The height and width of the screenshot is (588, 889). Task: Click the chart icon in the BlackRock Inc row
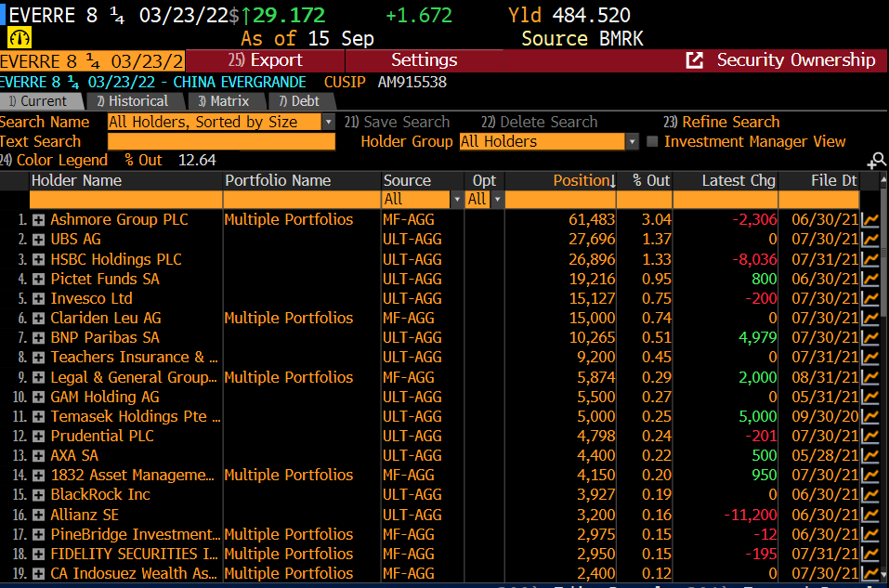(870, 494)
